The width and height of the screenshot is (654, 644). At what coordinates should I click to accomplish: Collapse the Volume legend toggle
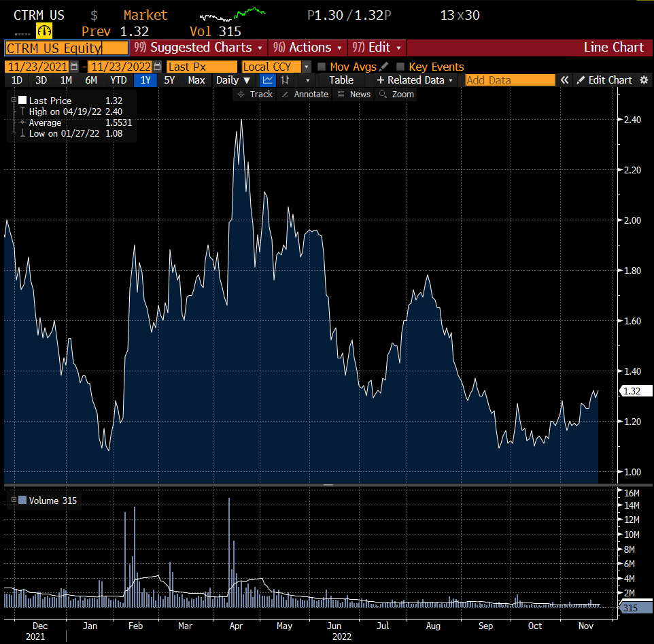tap(14, 500)
